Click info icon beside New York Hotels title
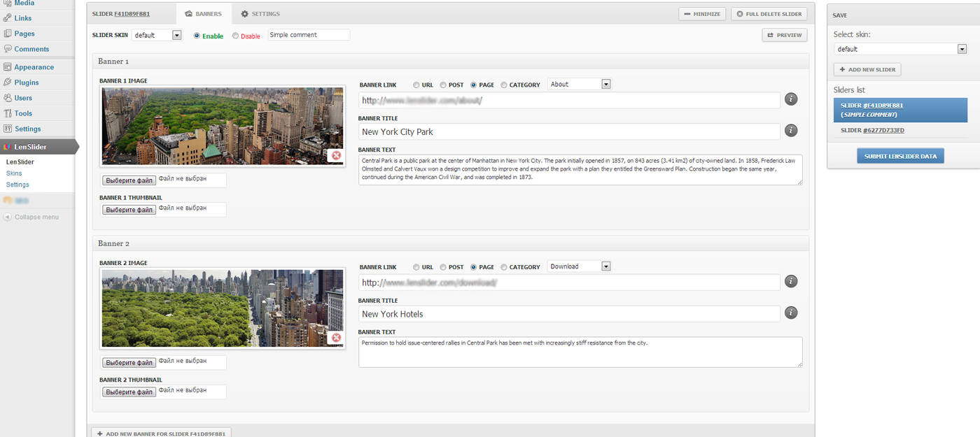Screen dimensions: 980x437 coord(791,313)
